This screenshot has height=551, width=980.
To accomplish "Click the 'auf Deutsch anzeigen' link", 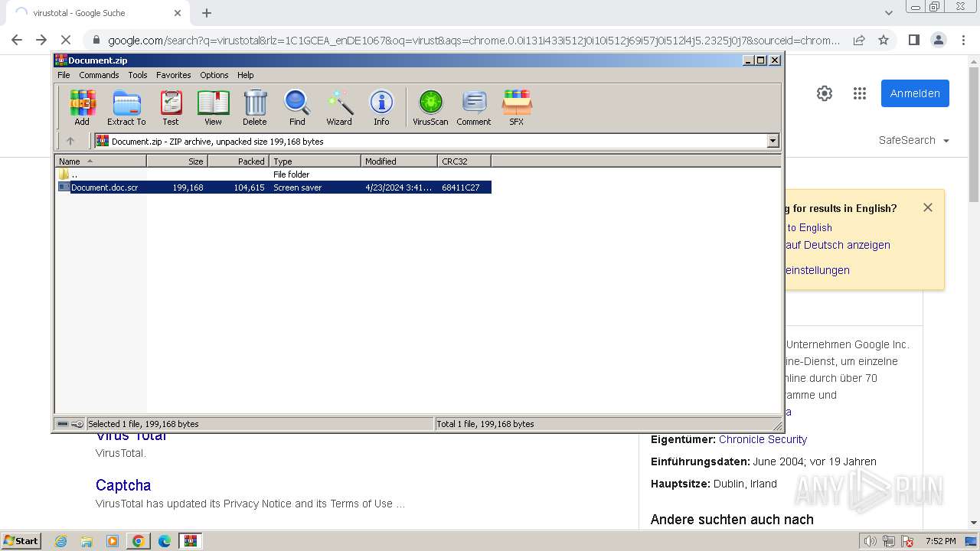I will click(x=838, y=245).
